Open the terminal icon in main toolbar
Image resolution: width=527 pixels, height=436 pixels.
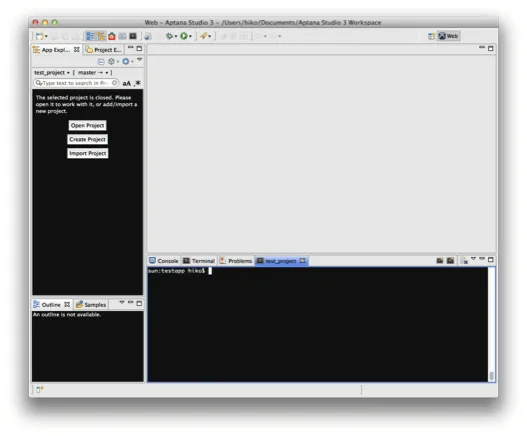tap(133, 36)
